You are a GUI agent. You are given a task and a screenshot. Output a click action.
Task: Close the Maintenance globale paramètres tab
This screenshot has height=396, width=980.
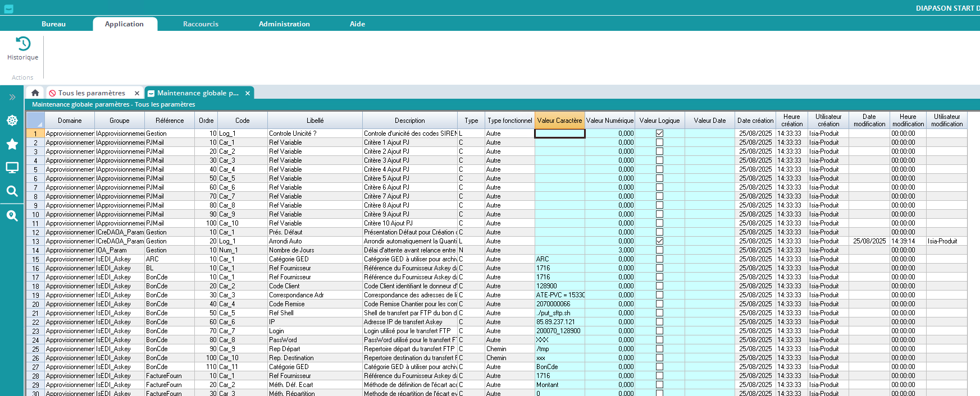[247, 93]
